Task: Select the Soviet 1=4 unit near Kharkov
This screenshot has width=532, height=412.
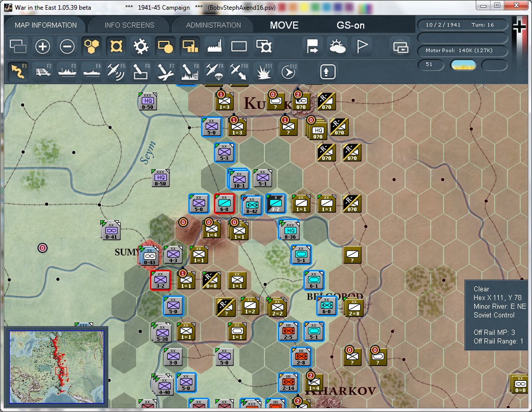Action: coord(314,382)
